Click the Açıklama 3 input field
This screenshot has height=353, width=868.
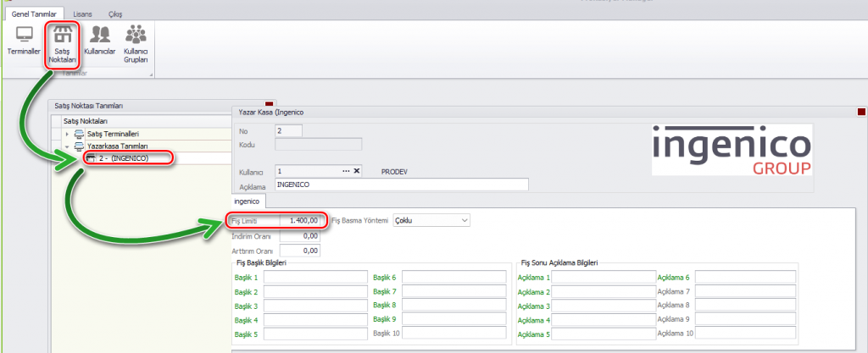click(x=604, y=306)
